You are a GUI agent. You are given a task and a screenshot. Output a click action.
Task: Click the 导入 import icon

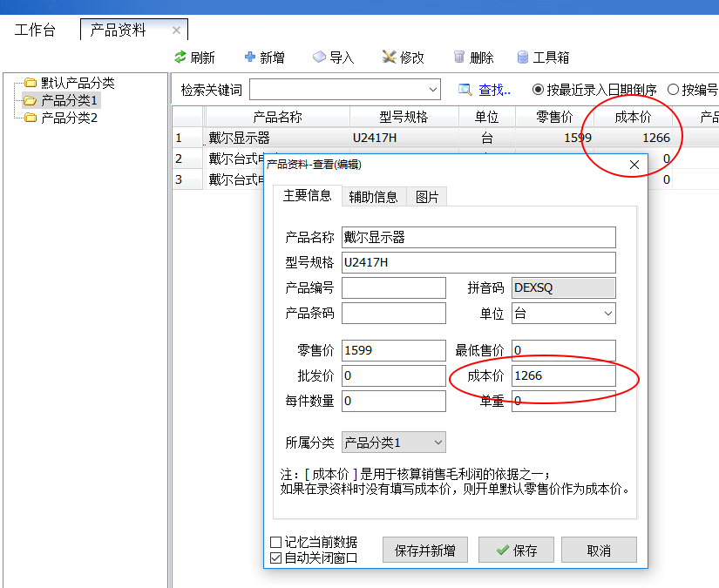coord(319,57)
